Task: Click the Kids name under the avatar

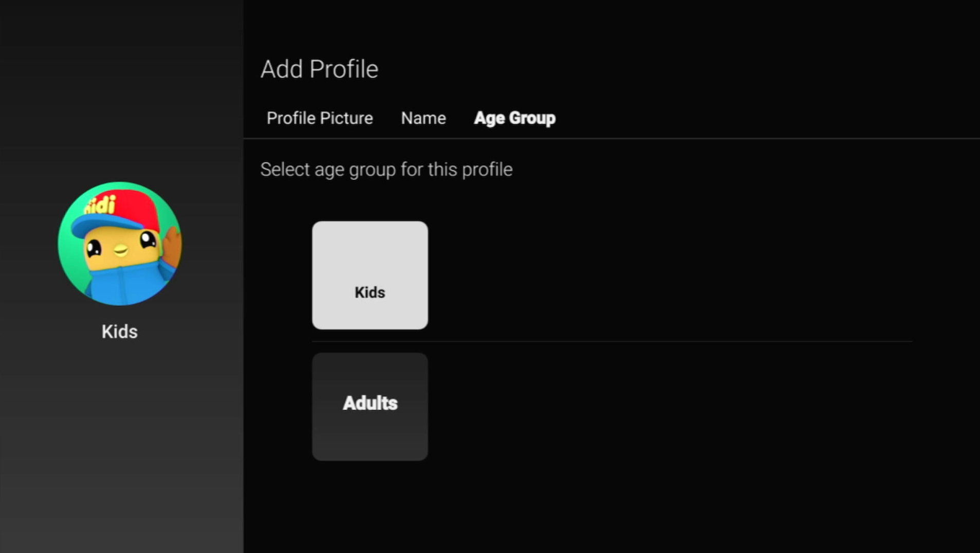Action: click(120, 331)
